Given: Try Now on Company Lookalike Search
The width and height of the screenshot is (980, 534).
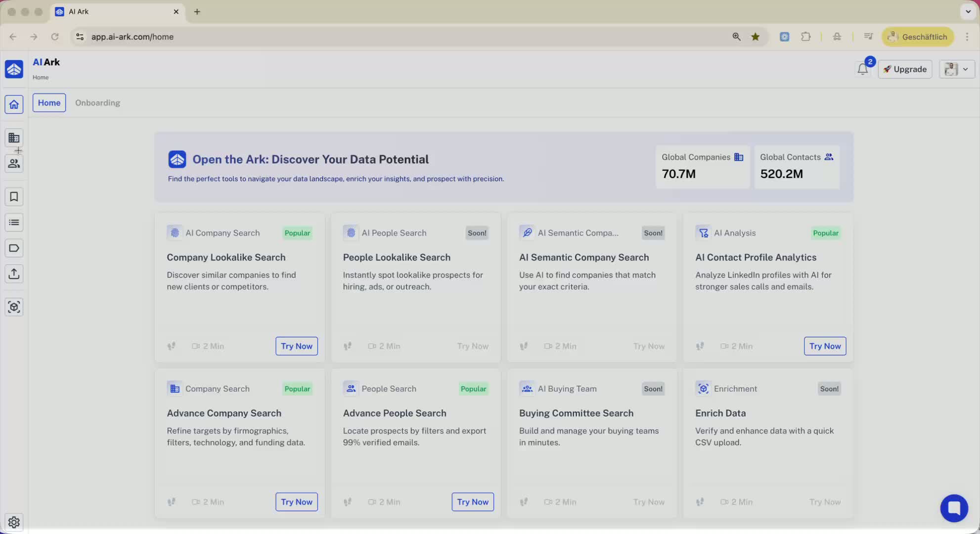Looking at the screenshot, I should point(296,346).
